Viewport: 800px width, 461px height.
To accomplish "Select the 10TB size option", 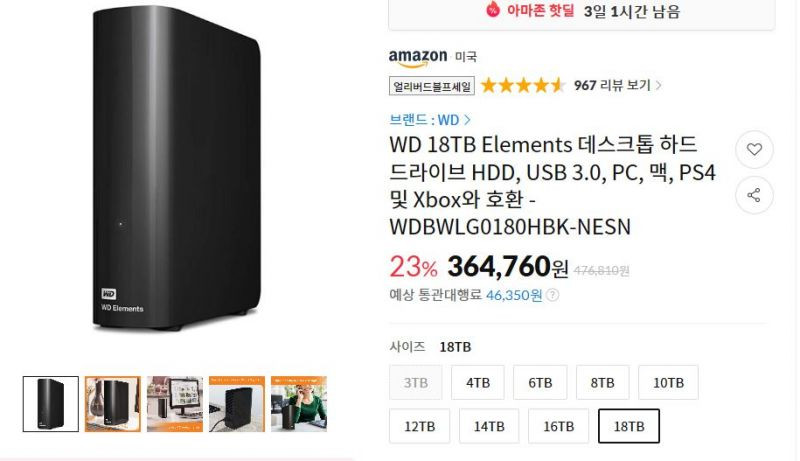I will pyautogui.click(x=668, y=382).
